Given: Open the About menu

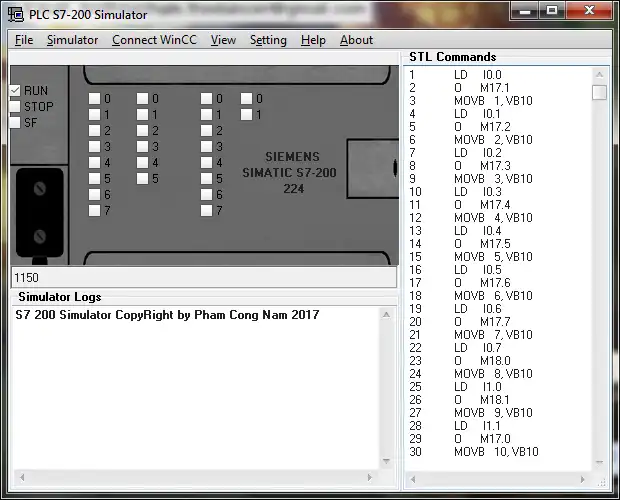Looking at the screenshot, I should pos(356,40).
